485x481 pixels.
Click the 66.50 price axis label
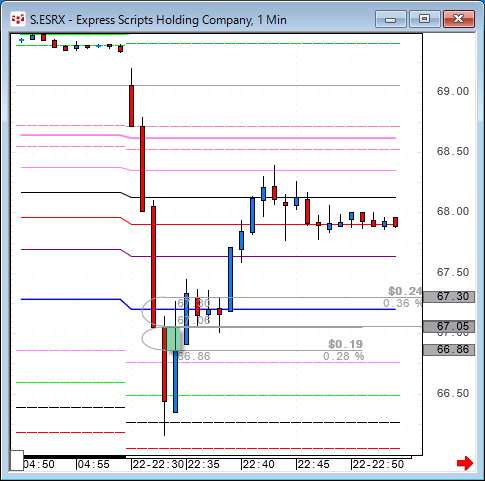point(453,393)
